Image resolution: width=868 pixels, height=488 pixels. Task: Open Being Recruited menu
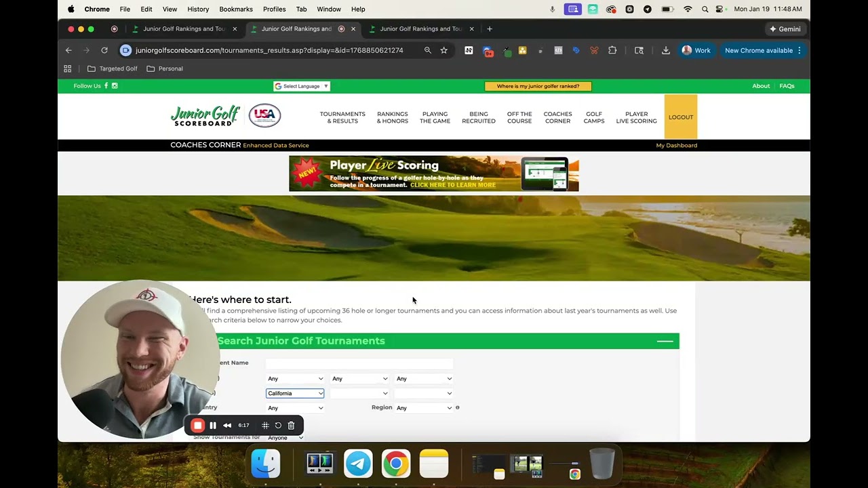(x=479, y=117)
